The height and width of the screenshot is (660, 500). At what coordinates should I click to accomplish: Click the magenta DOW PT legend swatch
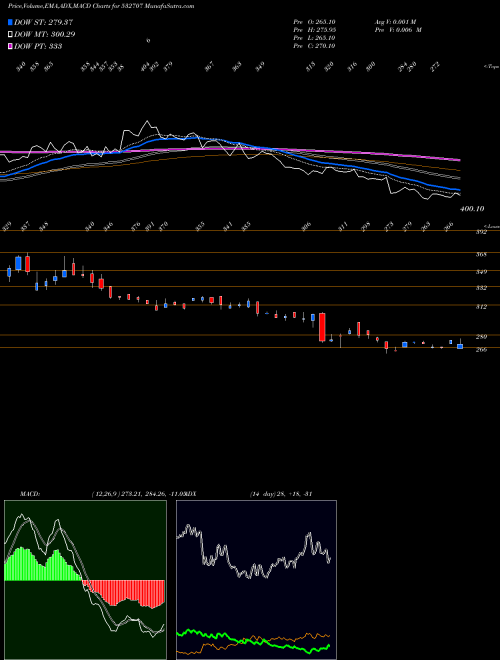pyautogui.click(x=11, y=46)
